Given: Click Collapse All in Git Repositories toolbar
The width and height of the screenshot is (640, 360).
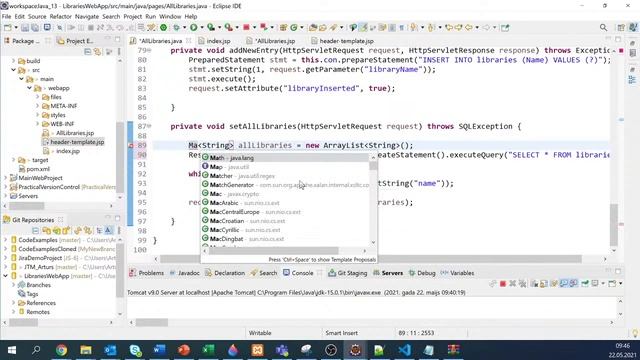Looking at the screenshot, I should pos(36,231).
